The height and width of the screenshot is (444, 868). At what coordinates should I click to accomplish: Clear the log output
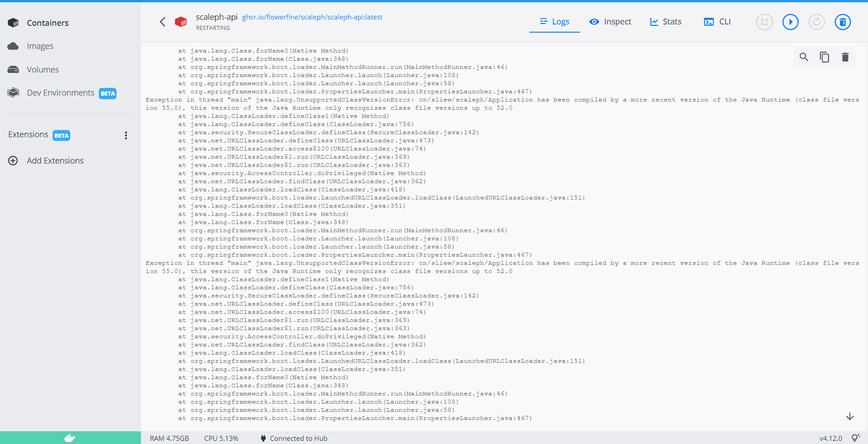click(x=844, y=57)
